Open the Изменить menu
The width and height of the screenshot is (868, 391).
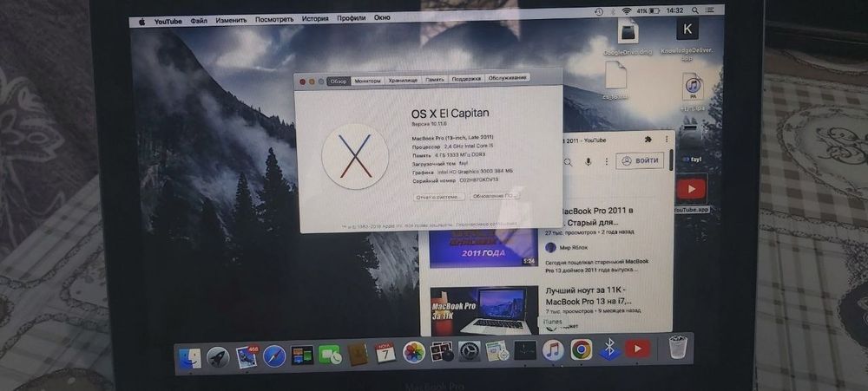pyautogui.click(x=232, y=20)
